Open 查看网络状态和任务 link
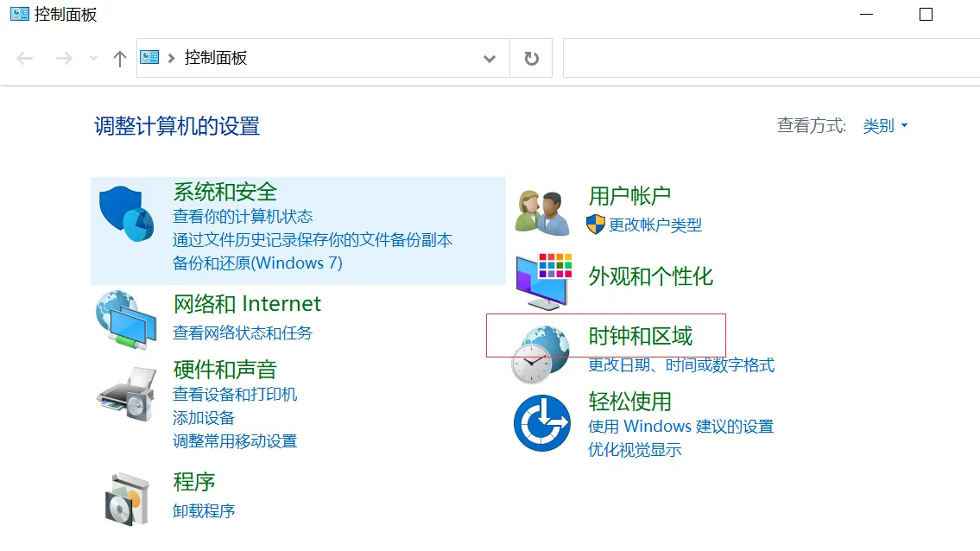The height and width of the screenshot is (551, 980). [243, 332]
